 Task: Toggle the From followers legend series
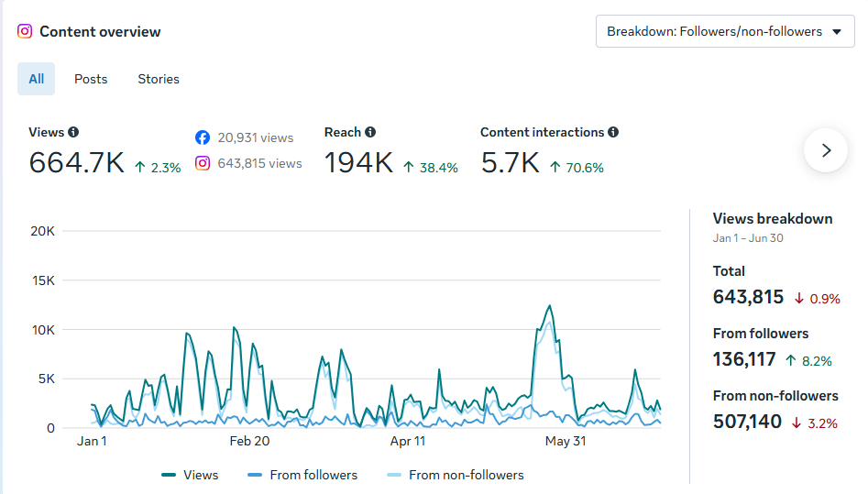tap(302, 475)
